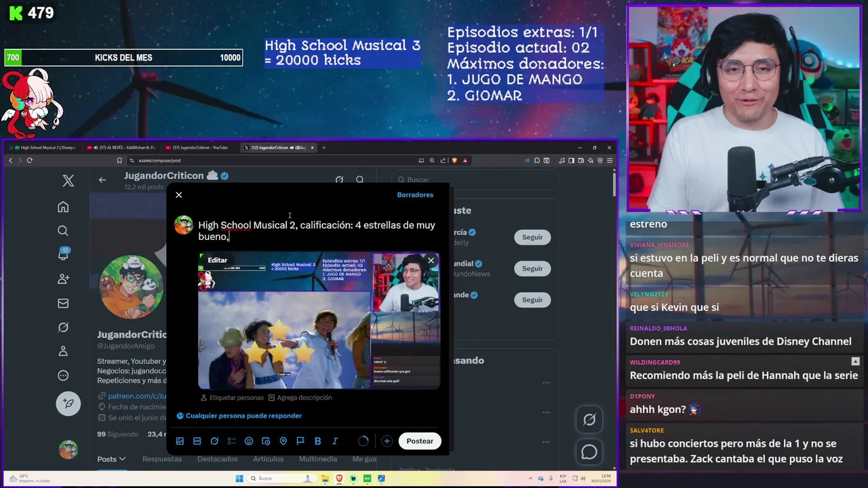Click the Postear button
This screenshot has width=868, height=488.
pos(420,441)
